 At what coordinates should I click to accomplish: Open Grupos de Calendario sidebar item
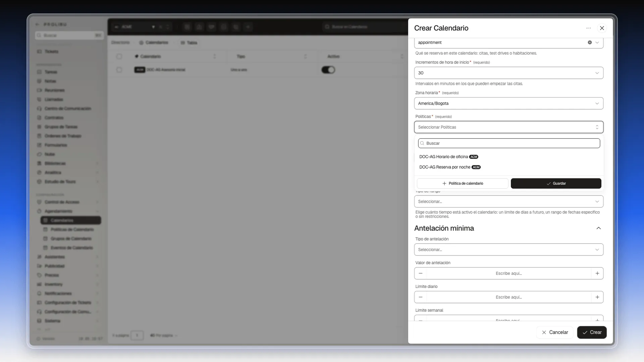tap(71, 239)
